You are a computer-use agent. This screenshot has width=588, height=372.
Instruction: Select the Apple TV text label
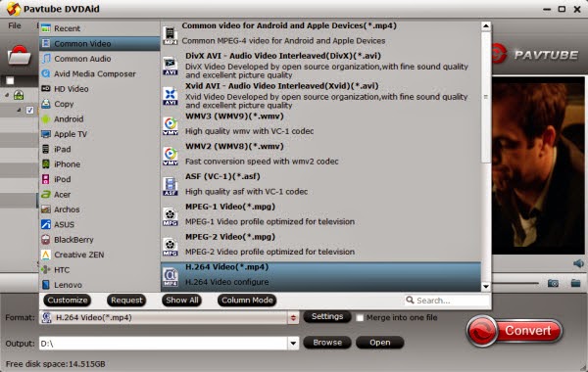click(x=71, y=134)
